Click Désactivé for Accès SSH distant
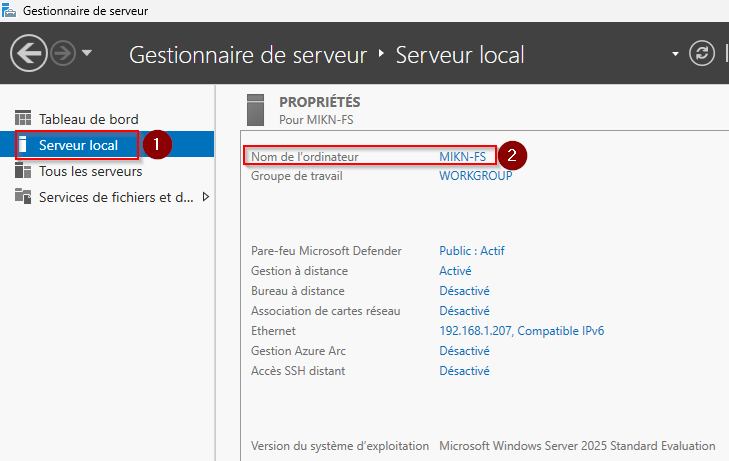Image resolution: width=729 pixels, height=461 pixels. 464,371
